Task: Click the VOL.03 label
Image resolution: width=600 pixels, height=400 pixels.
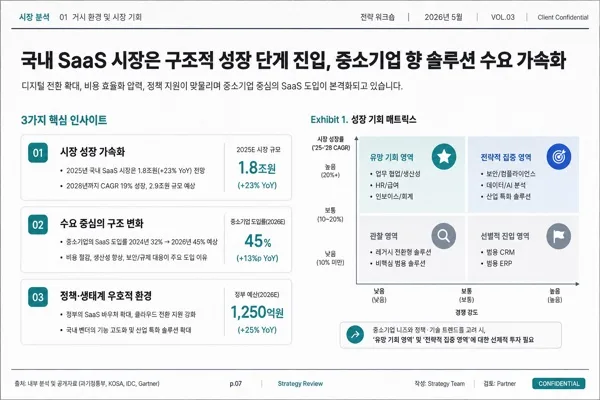Action: 503,17
